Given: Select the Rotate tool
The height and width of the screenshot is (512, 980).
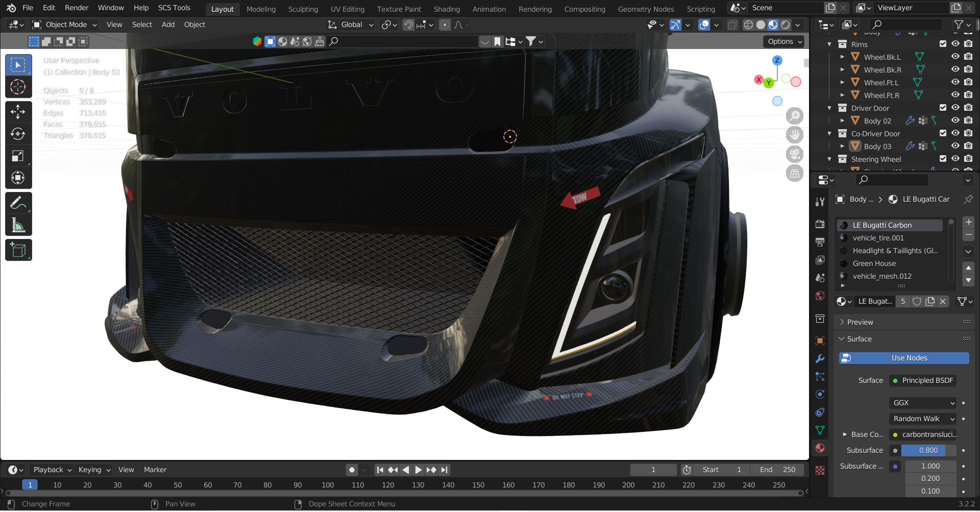Looking at the screenshot, I should click(18, 134).
